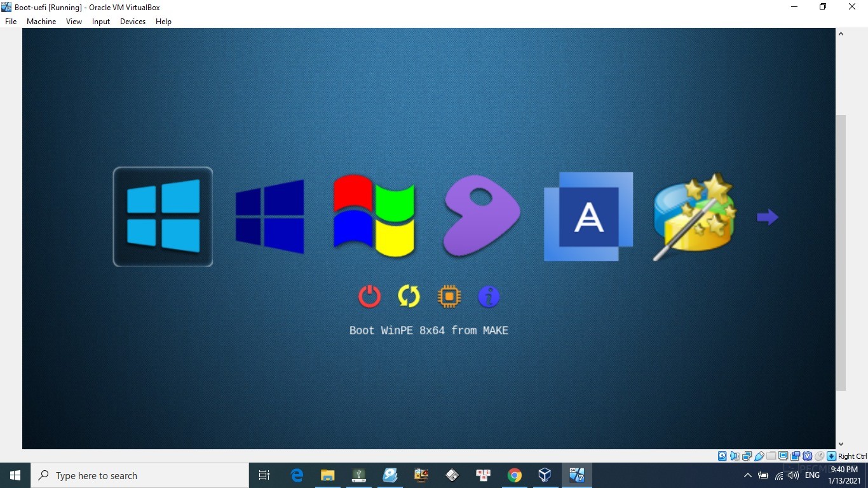
Task: Click the yellow restart icon
Action: 409,296
